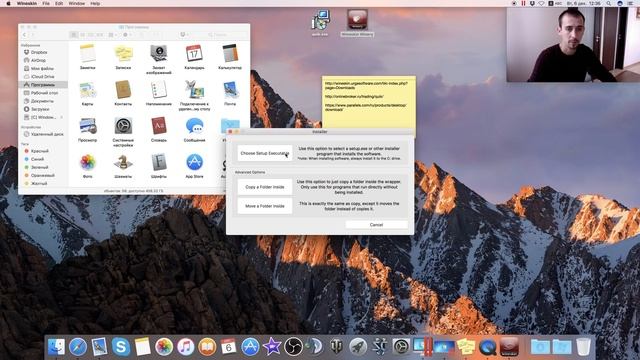Open Finder from the Dock
Viewport: 640px width, 360px height.
(56, 347)
